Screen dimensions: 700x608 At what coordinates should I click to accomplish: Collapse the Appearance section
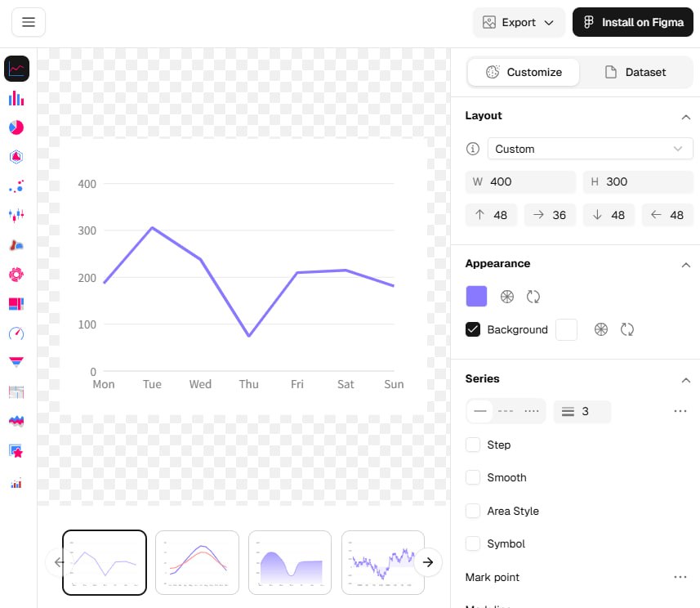685,264
